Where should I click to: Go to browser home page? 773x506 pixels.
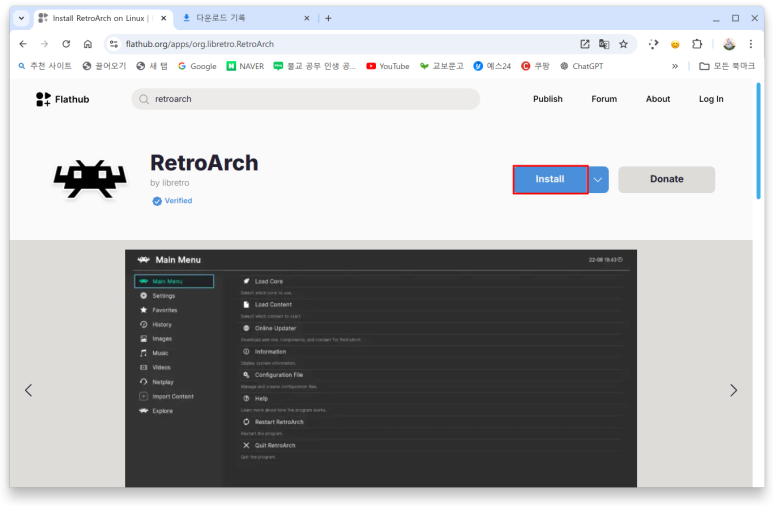point(88,44)
